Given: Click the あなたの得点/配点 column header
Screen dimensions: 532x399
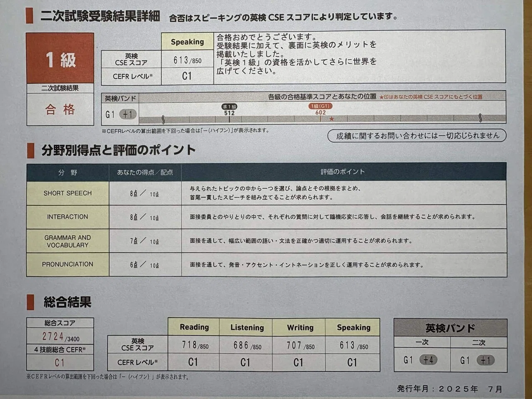Looking at the screenshot, I should coord(145,172).
